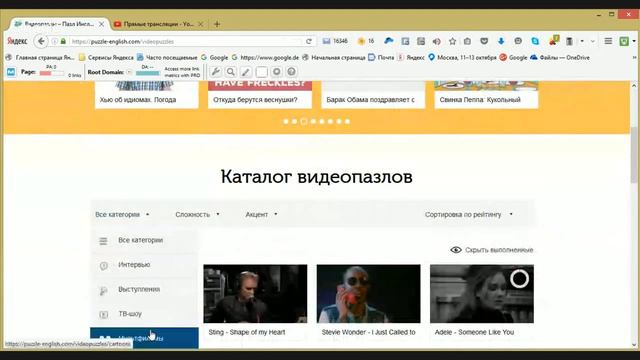This screenshot has width=640, height=360.
Task: Open the Сортировка по рейтингу dropdown
Action: click(469, 214)
